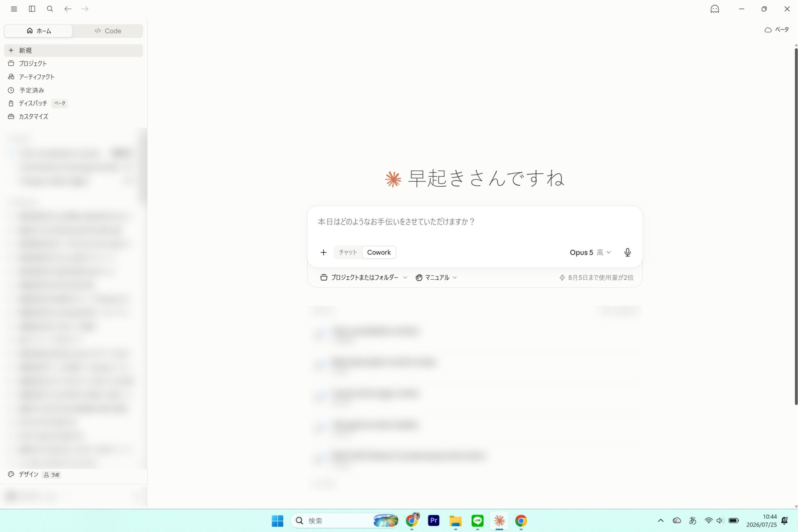Expand the マニュアル dropdown
798x532 pixels.
pyautogui.click(x=436, y=277)
